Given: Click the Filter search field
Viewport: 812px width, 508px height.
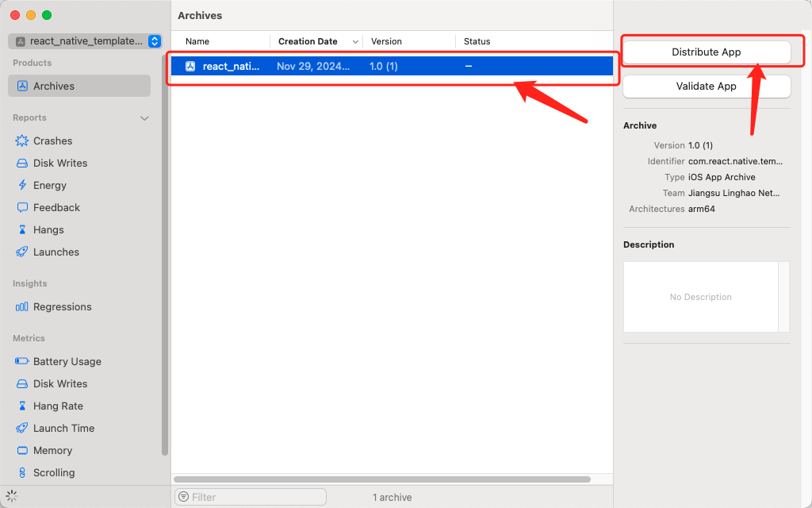Looking at the screenshot, I should pos(251,497).
